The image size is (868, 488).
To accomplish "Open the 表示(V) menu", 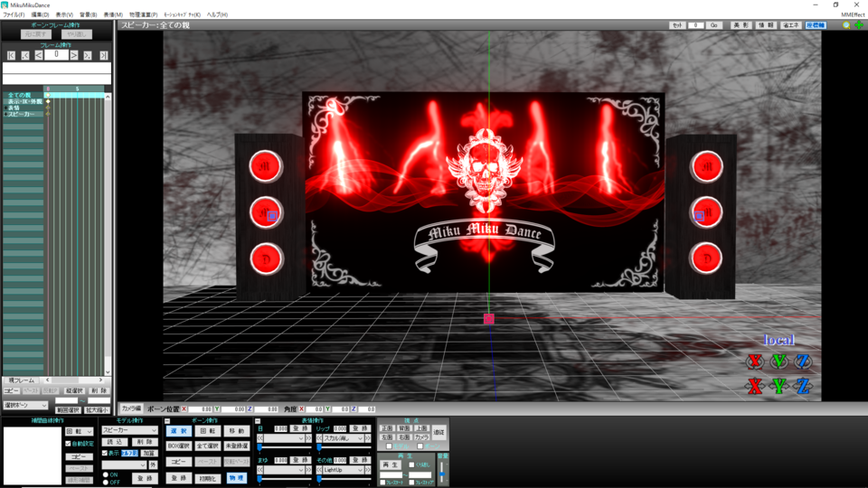I will point(64,15).
